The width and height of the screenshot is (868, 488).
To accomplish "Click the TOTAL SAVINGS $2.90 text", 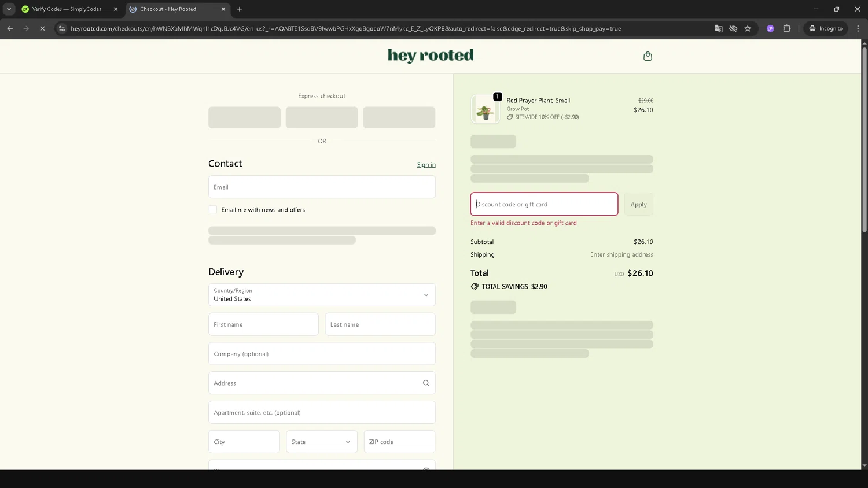I will (514, 286).
